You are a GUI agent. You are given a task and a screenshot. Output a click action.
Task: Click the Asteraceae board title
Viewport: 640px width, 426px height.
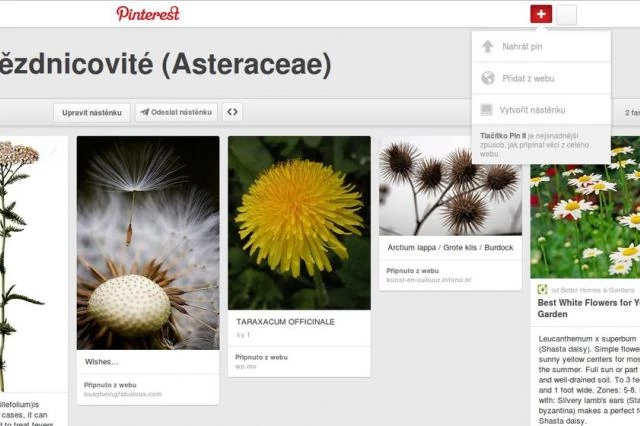click(x=165, y=65)
